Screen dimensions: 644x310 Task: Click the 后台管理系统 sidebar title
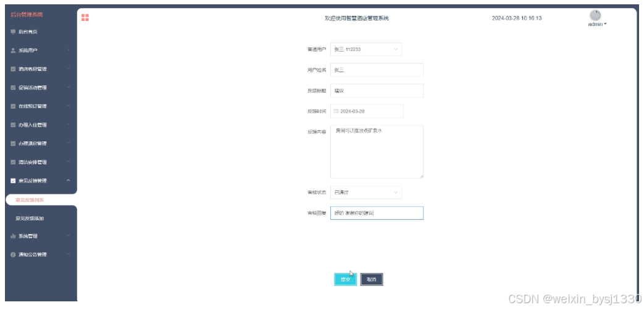27,15
